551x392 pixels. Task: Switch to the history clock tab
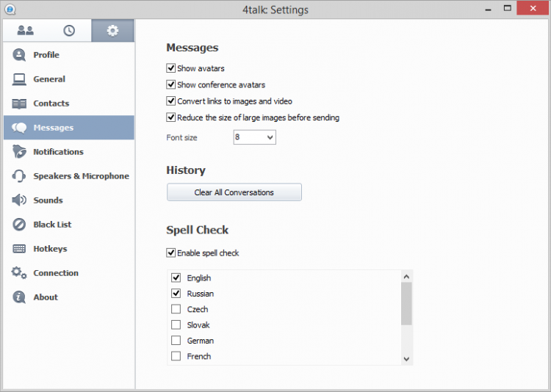coord(69,31)
